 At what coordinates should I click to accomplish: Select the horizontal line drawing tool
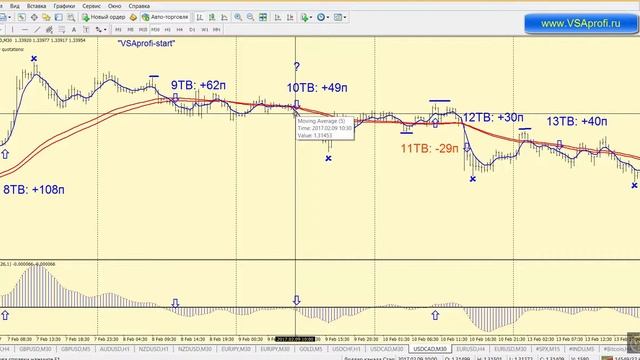pyautogui.click(x=25, y=29)
